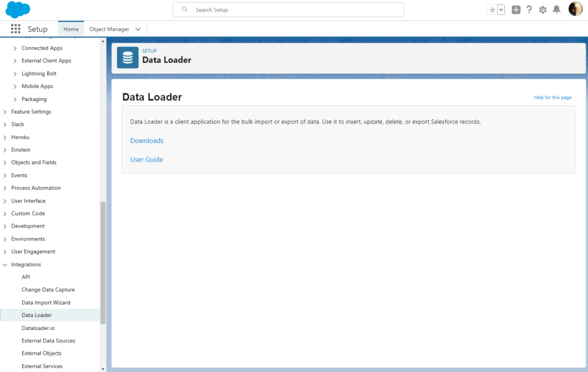Click the Data Loader header database icon

[x=127, y=57]
